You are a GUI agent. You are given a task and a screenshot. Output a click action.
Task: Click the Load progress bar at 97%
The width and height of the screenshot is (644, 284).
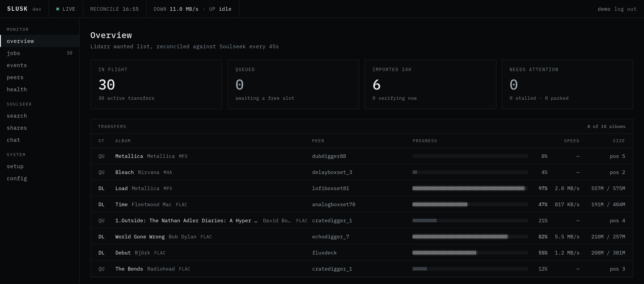coord(470,188)
